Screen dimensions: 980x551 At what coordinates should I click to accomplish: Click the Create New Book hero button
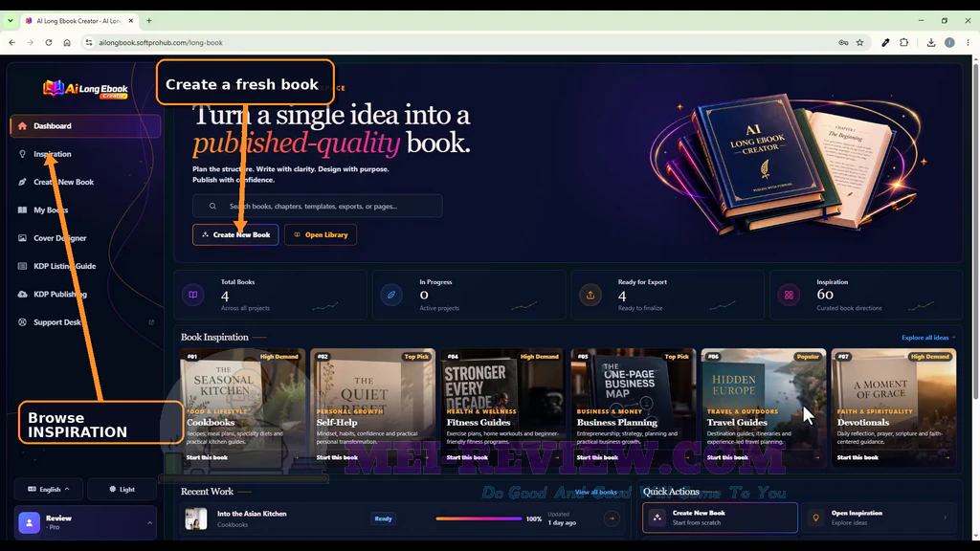click(235, 235)
